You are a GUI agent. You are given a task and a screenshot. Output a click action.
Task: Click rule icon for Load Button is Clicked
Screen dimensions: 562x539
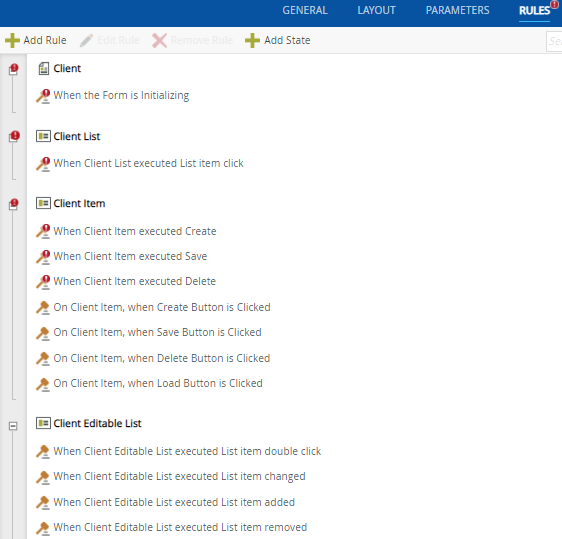tap(43, 384)
